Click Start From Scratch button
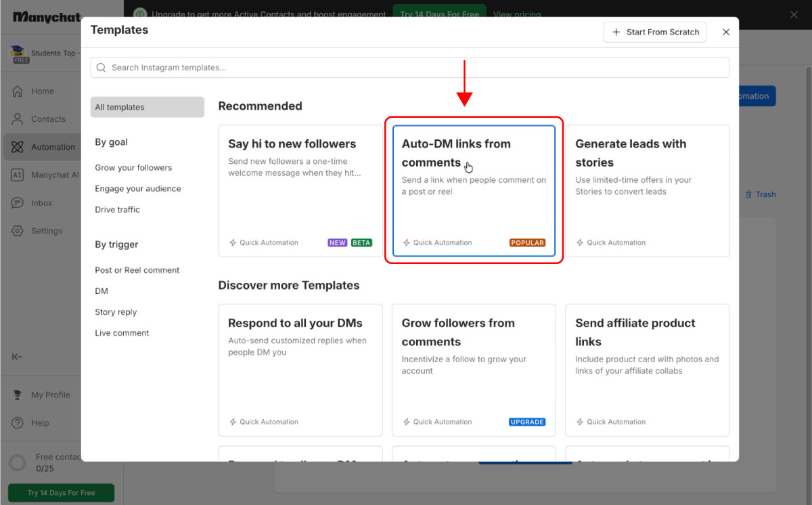This screenshot has width=812, height=505. click(x=655, y=32)
